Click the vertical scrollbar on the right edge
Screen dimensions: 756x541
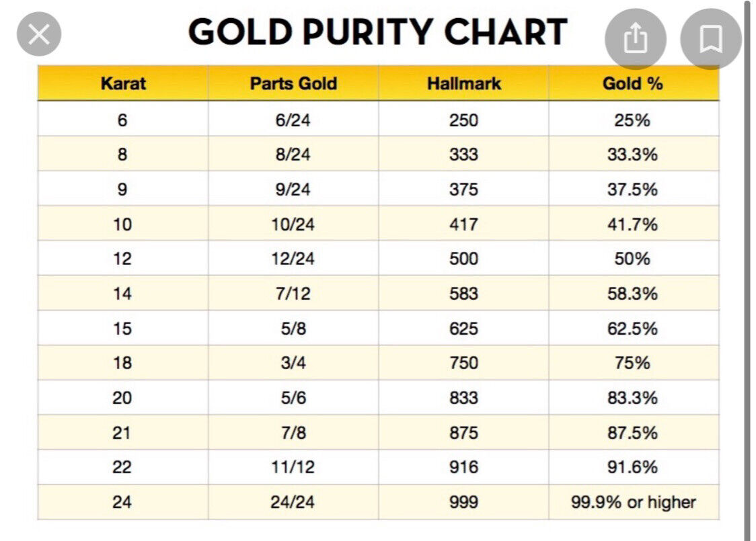pyautogui.click(x=747, y=269)
